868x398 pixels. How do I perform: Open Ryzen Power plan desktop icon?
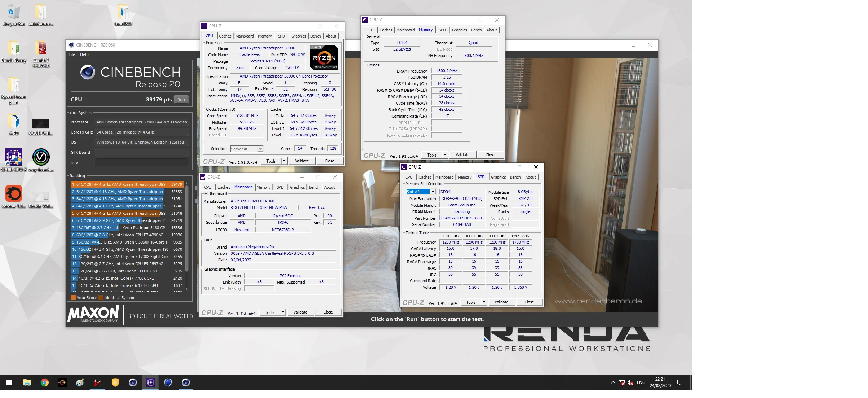click(13, 91)
